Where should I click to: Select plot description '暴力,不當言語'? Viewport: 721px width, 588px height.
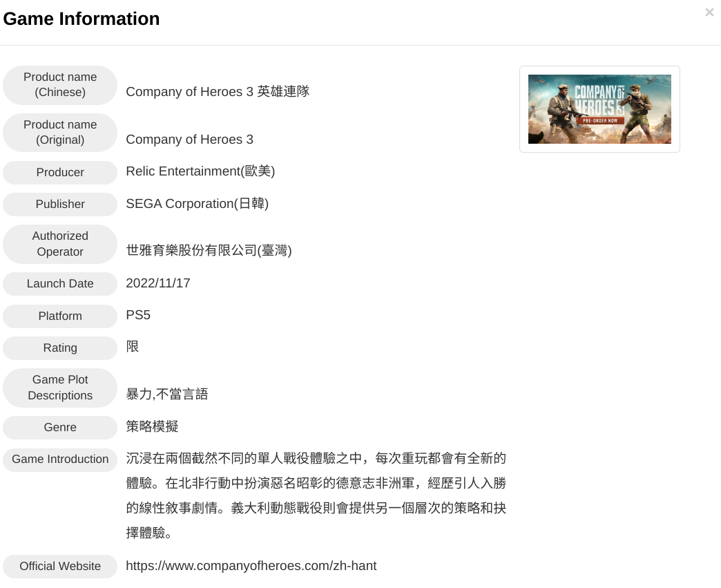click(167, 395)
